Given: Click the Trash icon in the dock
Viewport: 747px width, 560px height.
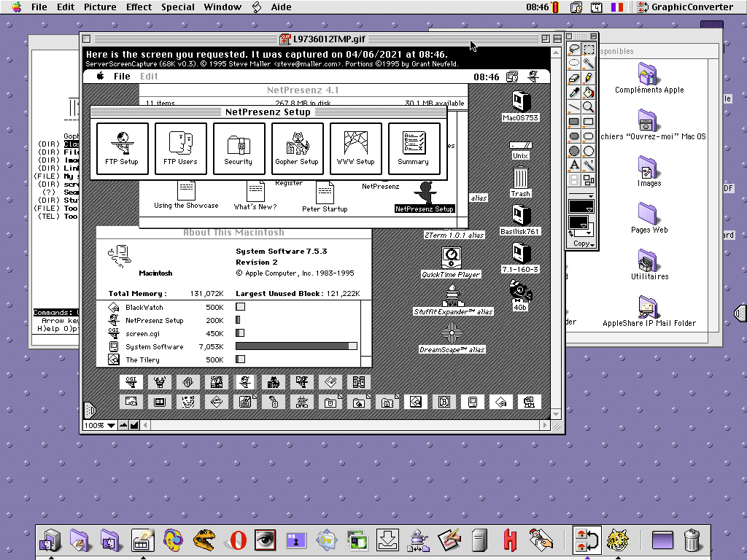Looking at the screenshot, I should pyautogui.click(x=692, y=540).
